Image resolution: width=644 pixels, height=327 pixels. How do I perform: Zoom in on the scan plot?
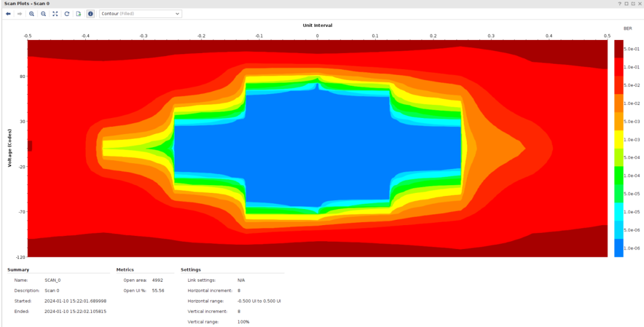pyautogui.click(x=32, y=14)
